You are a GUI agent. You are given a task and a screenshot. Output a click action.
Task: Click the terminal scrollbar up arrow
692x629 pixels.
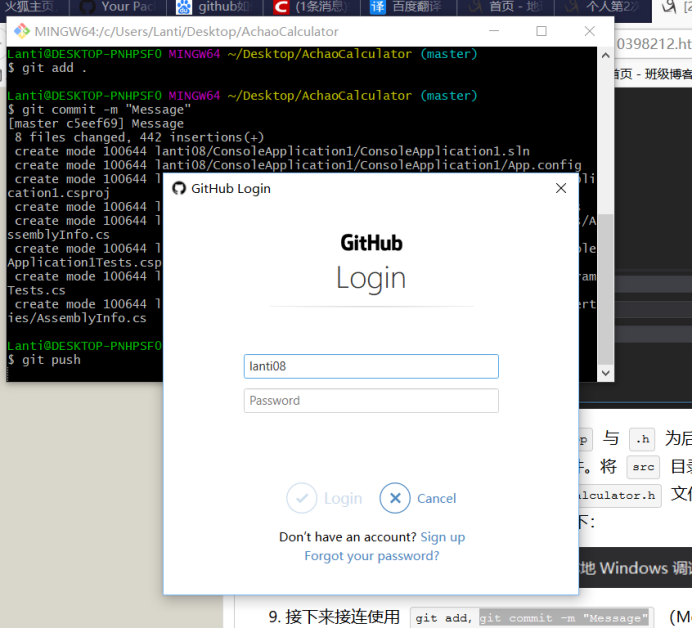[606, 56]
